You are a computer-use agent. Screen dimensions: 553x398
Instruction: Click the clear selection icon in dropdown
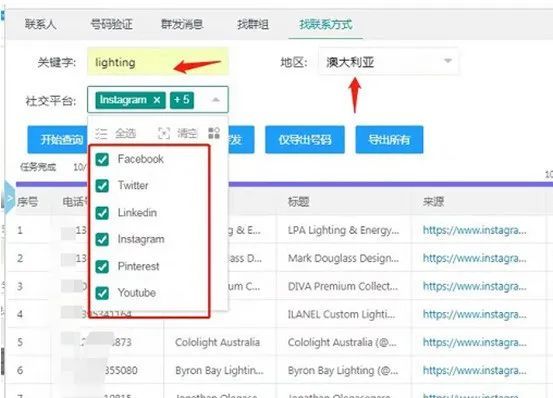point(164,133)
